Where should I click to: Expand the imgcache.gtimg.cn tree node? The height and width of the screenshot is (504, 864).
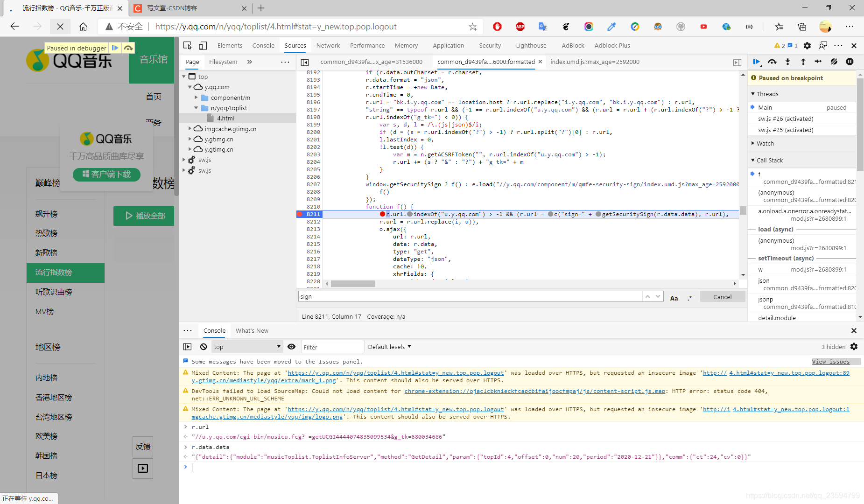pyautogui.click(x=190, y=129)
